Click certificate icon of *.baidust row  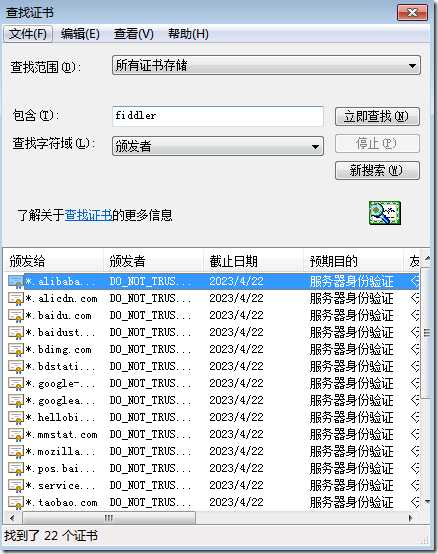coord(16,333)
